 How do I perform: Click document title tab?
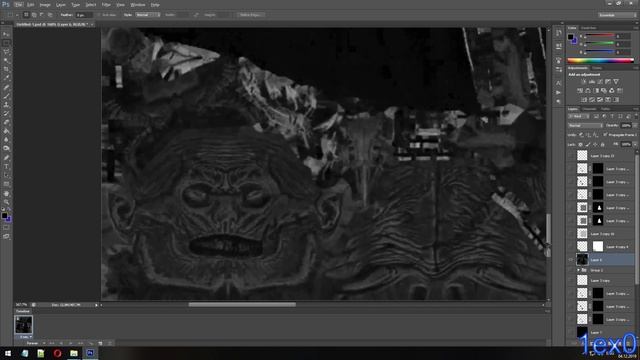click(53, 24)
